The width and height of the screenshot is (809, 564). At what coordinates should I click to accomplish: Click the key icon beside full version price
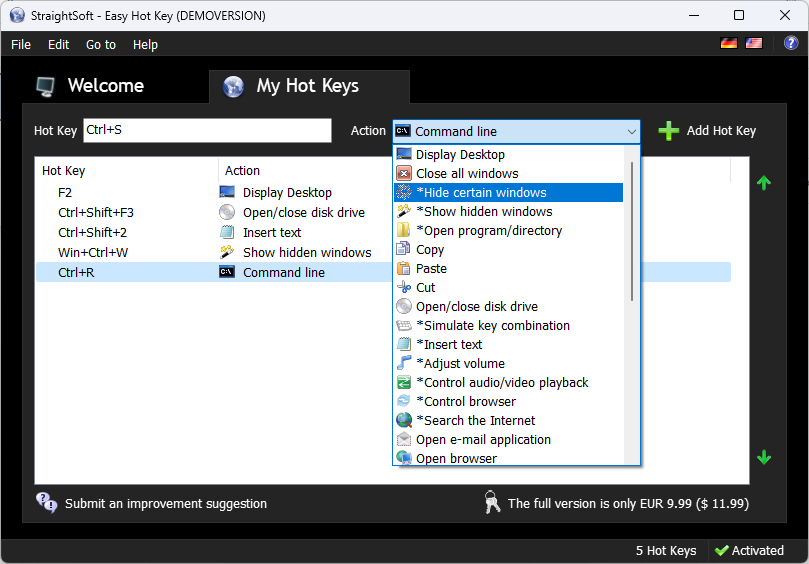[x=492, y=503]
